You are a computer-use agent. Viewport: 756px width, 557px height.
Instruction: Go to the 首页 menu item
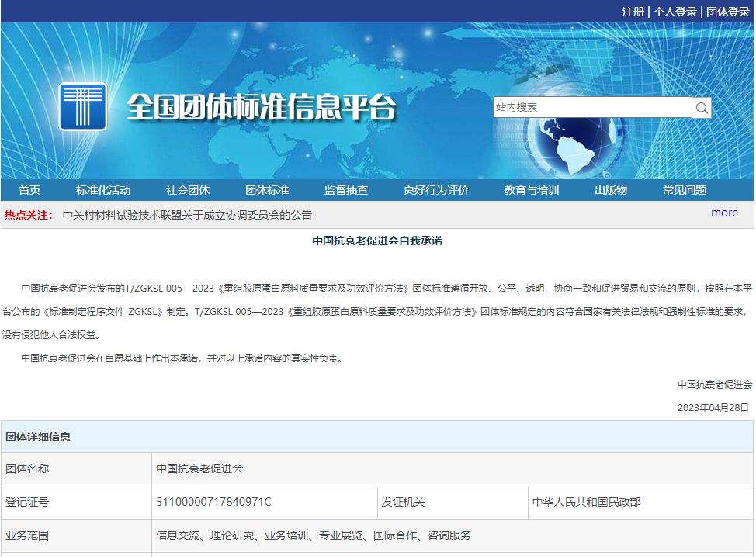pos(29,191)
